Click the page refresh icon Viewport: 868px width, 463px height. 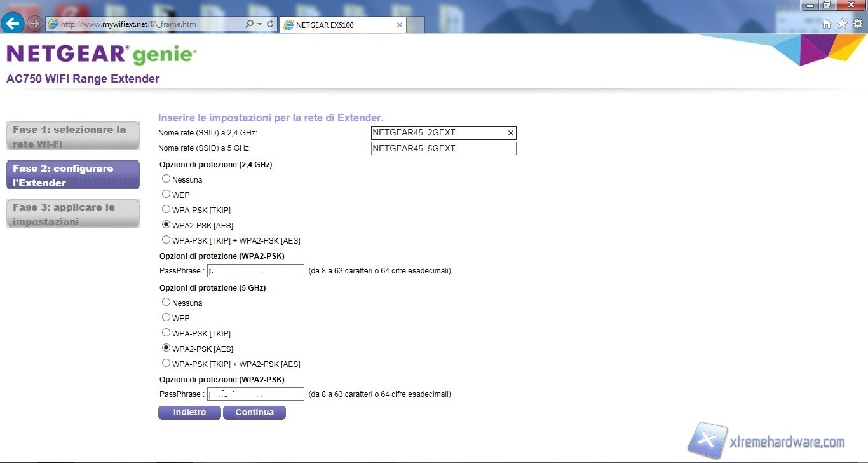(270, 24)
